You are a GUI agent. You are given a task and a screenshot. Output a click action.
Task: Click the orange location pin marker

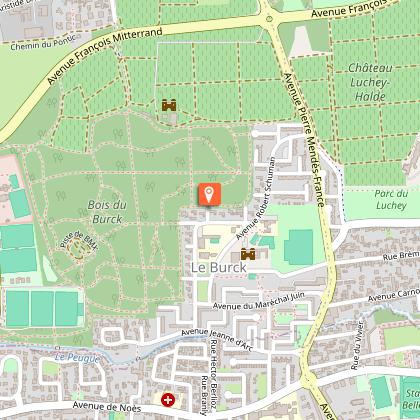point(209,194)
